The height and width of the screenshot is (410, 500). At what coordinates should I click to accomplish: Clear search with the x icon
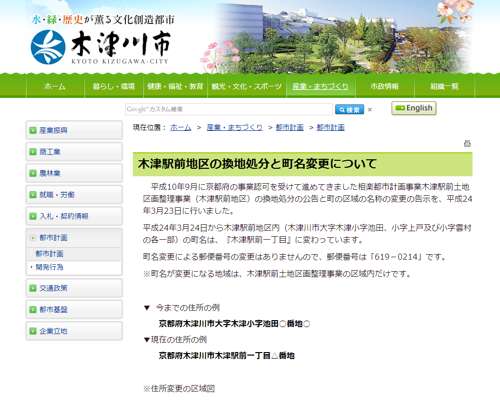(x=370, y=109)
